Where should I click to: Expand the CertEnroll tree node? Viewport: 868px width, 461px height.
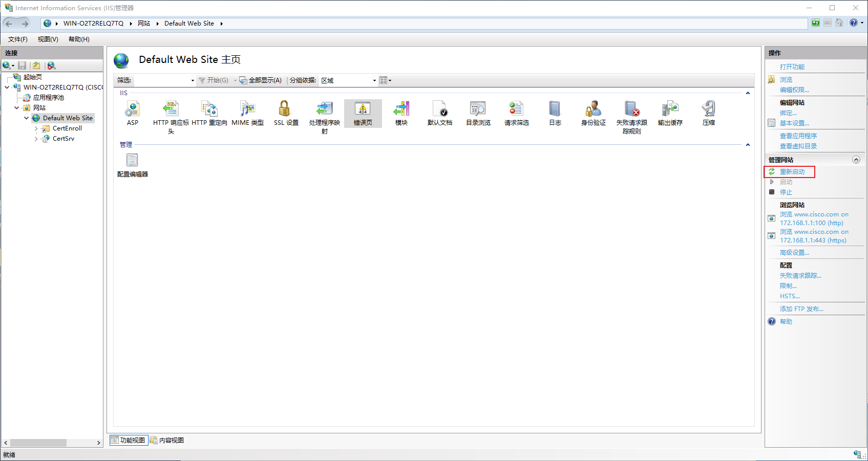point(36,128)
